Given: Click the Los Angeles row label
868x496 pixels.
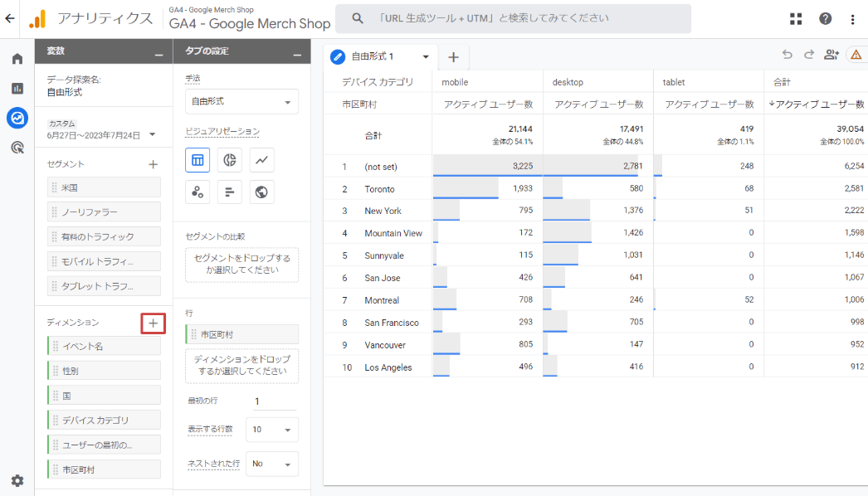Looking at the screenshot, I should 388,367.
